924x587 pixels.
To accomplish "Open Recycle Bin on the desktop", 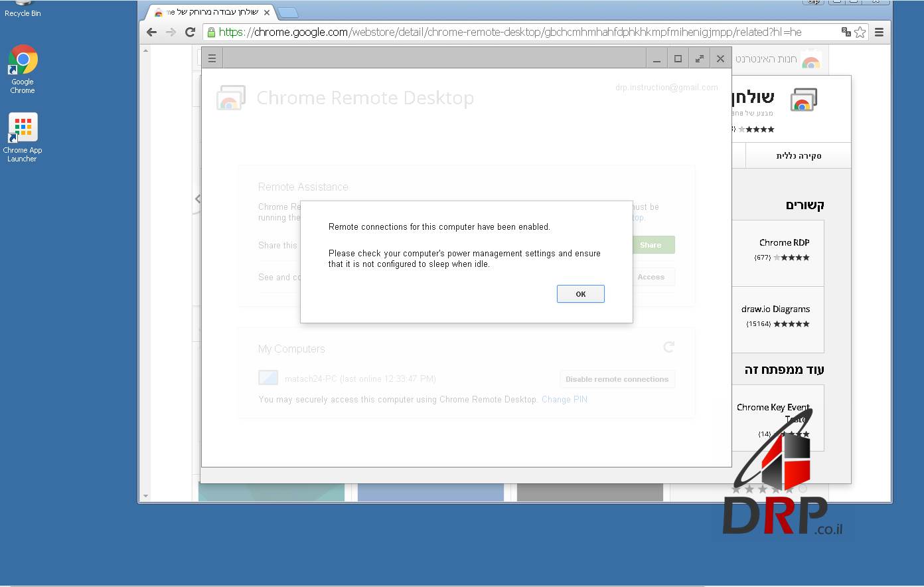I will (x=22, y=8).
